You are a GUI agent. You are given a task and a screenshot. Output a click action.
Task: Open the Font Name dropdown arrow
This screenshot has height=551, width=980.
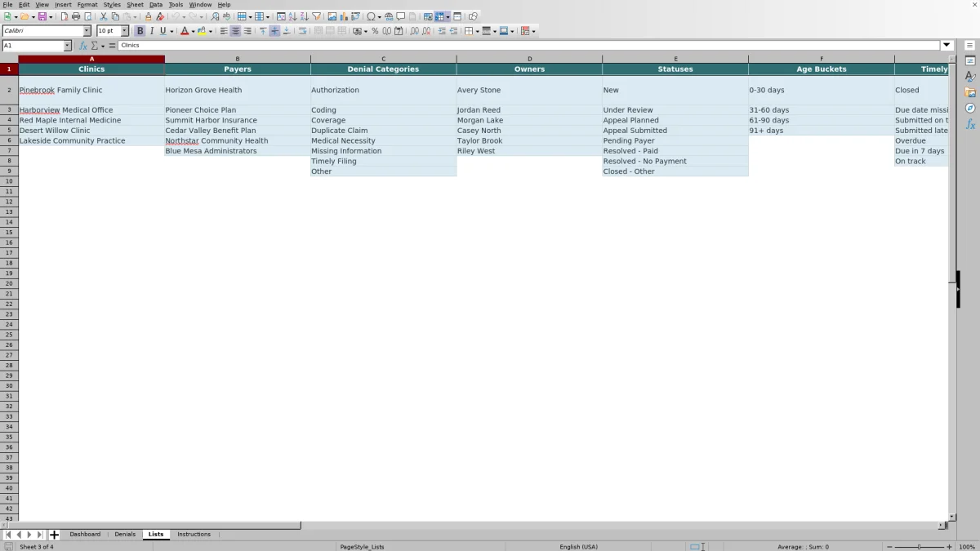pos(87,31)
